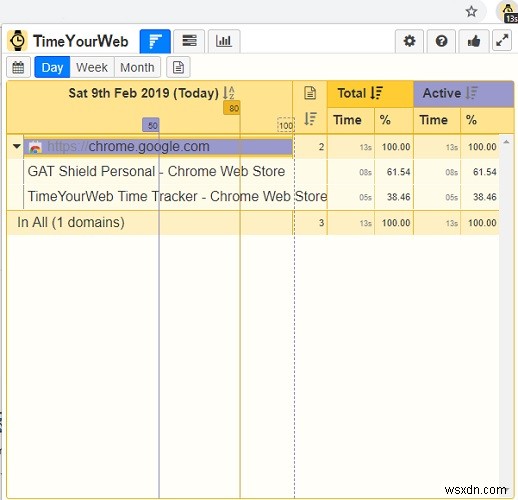
Task: Click the 80 percent threshold marker
Action: point(232,108)
